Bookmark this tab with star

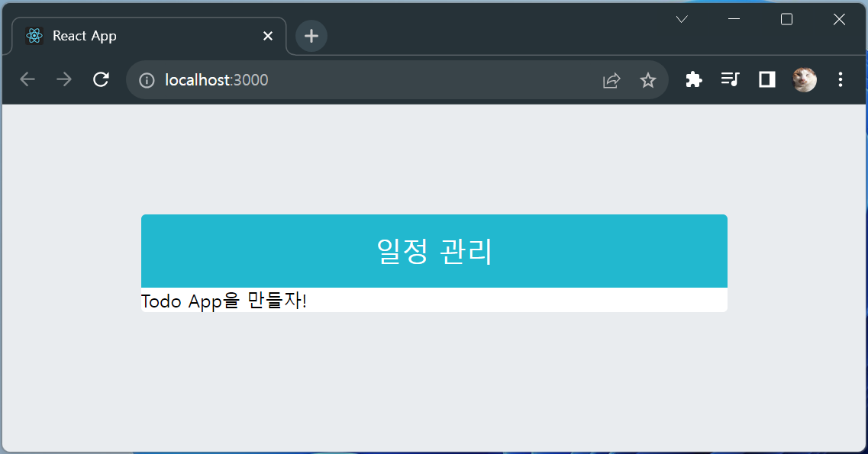647,80
